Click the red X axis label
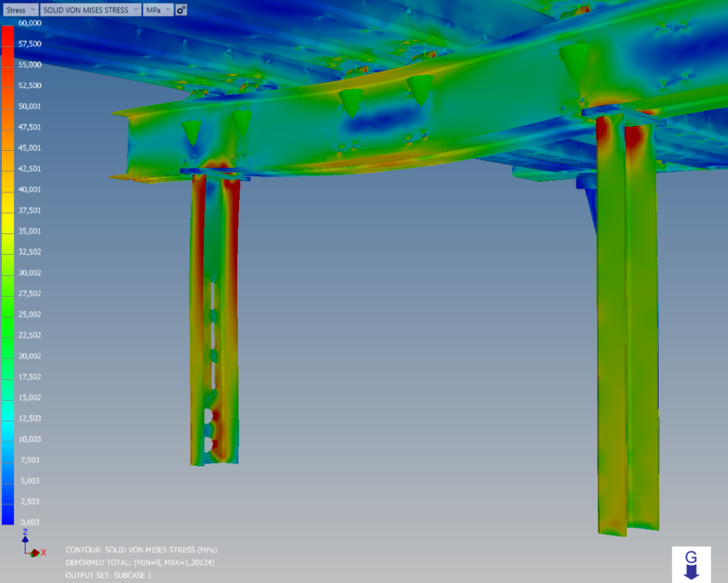Screen dimensions: 728x583 pos(44,552)
